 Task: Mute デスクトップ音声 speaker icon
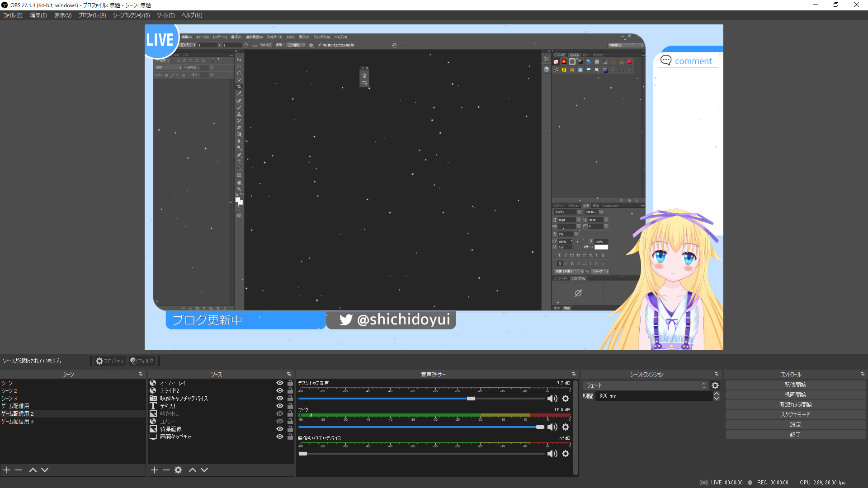pos(552,399)
